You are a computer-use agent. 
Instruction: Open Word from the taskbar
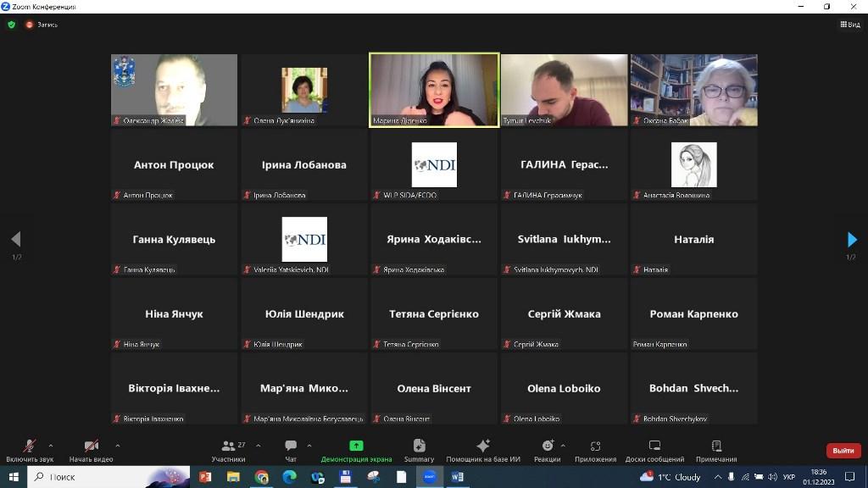point(457,476)
